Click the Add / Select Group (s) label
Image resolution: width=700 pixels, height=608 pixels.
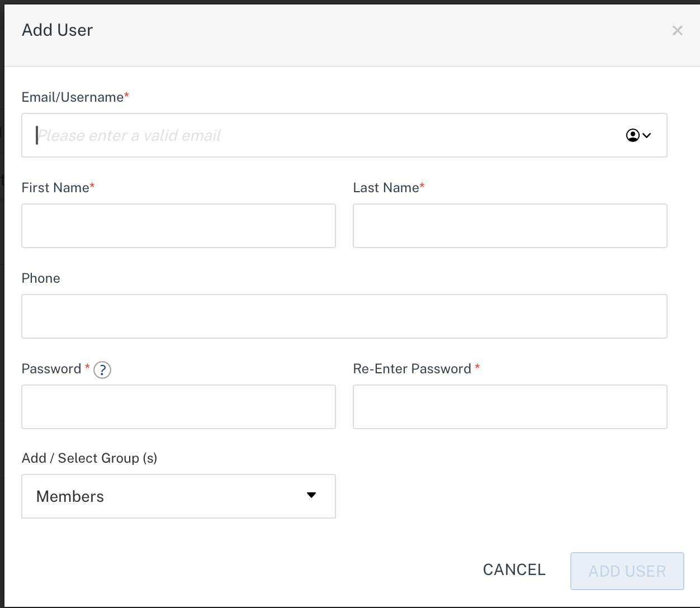89,458
